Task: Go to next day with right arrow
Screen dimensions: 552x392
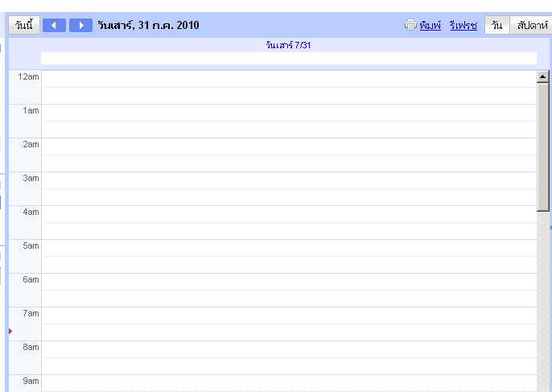Action: 81,26
